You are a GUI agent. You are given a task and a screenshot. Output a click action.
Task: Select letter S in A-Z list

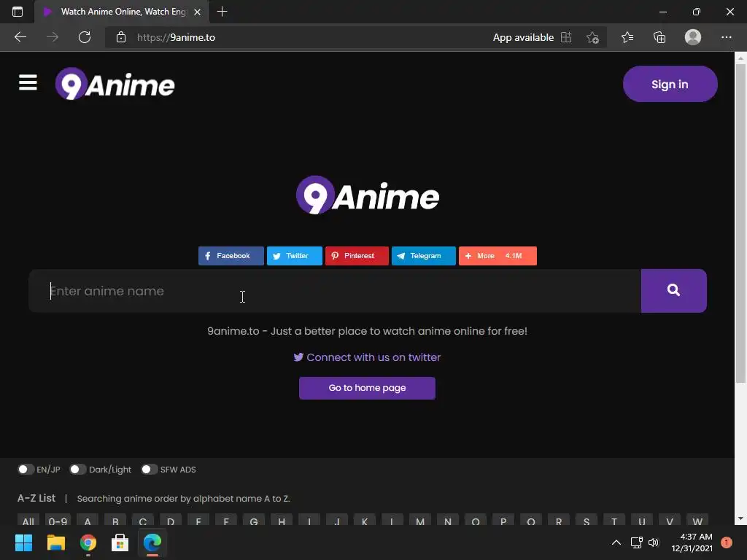(587, 521)
